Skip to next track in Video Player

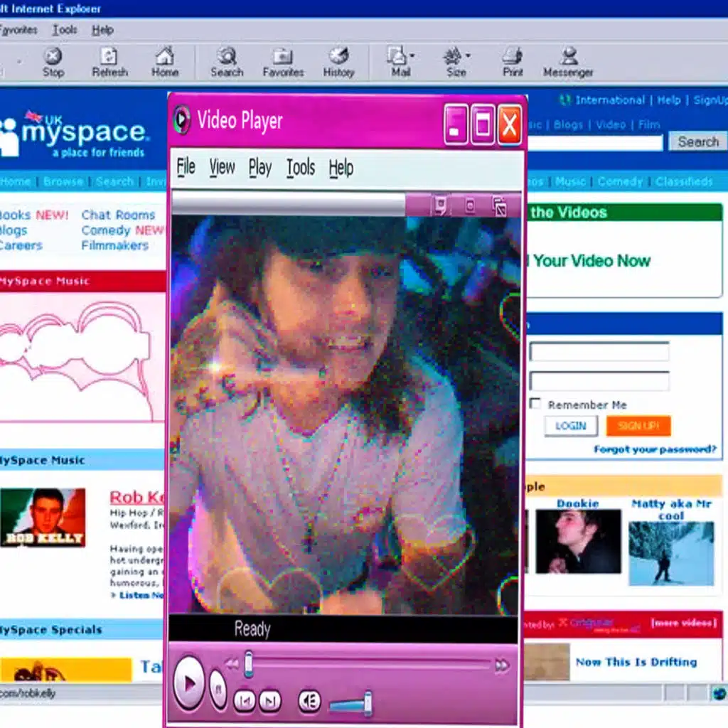tap(269, 700)
